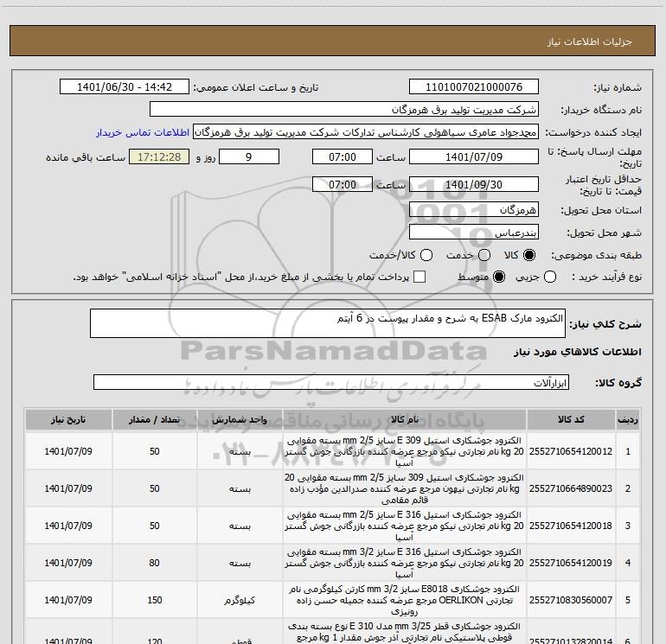Select the متوسط purchase type radio
Image resolution: width=666 pixels, height=644 pixels.
coord(499,277)
